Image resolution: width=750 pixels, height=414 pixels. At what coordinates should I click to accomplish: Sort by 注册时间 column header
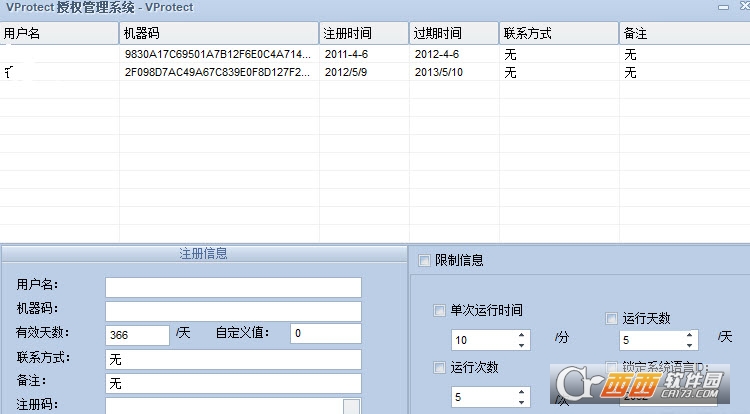364,33
